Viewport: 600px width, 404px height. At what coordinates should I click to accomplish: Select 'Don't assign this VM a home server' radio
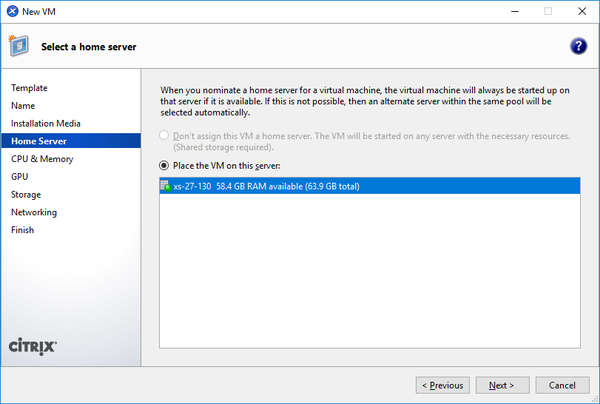pos(164,135)
